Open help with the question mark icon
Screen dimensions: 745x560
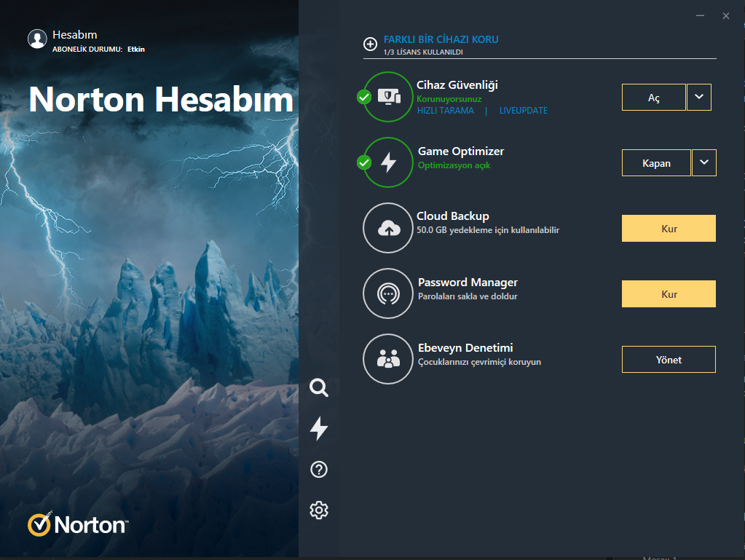[319, 469]
